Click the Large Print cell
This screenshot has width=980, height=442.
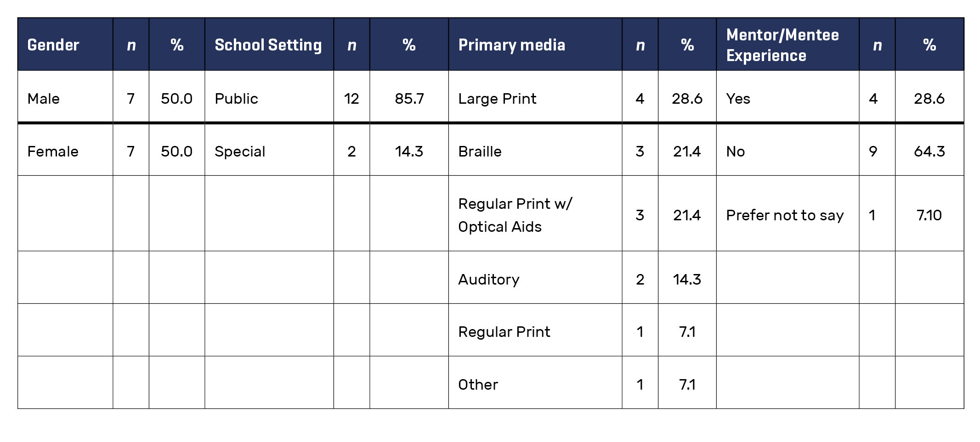click(497, 99)
